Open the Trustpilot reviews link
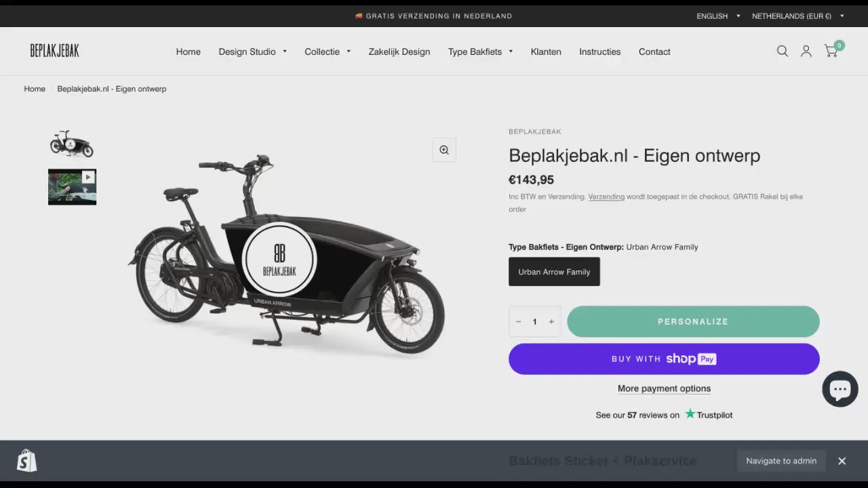This screenshot has width=868, height=488. 664,415
